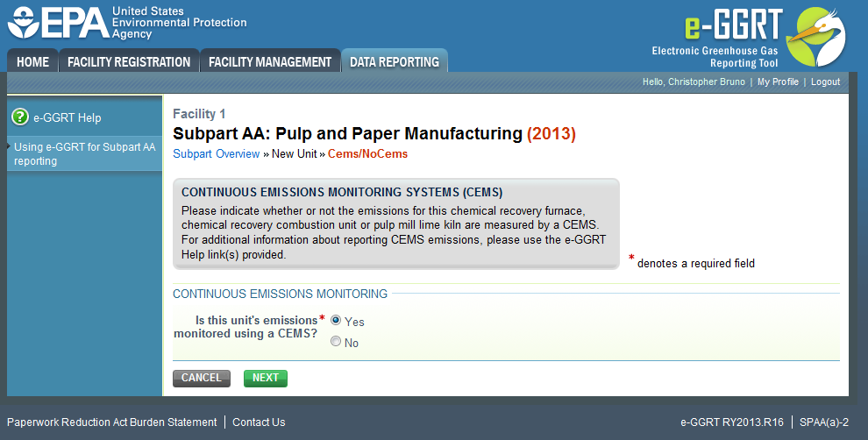Click the Facility 1 heading
This screenshot has height=440, width=868.
pyautogui.click(x=199, y=114)
